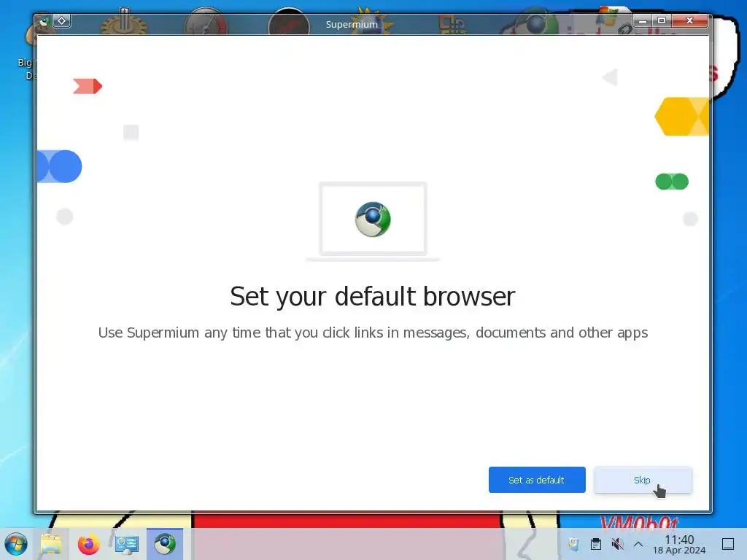This screenshot has height=560, width=747.
Task: Open the clipboard tray icon
Action: tap(595, 544)
